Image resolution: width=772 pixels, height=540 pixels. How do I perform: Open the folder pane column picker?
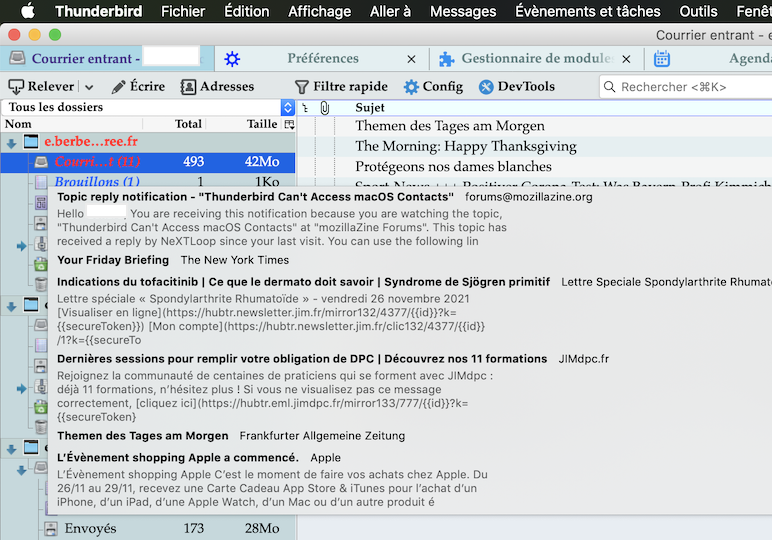tap(289, 125)
